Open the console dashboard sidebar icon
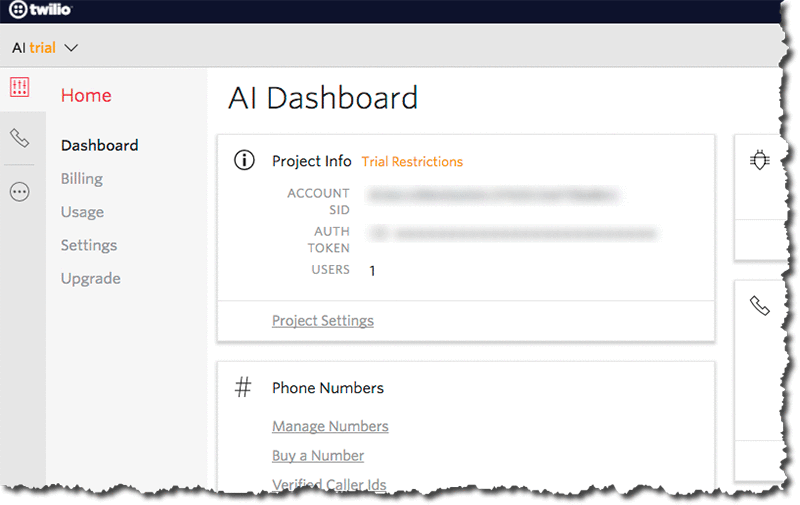Screen dimensions: 800x505 pyautogui.click(x=20, y=88)
